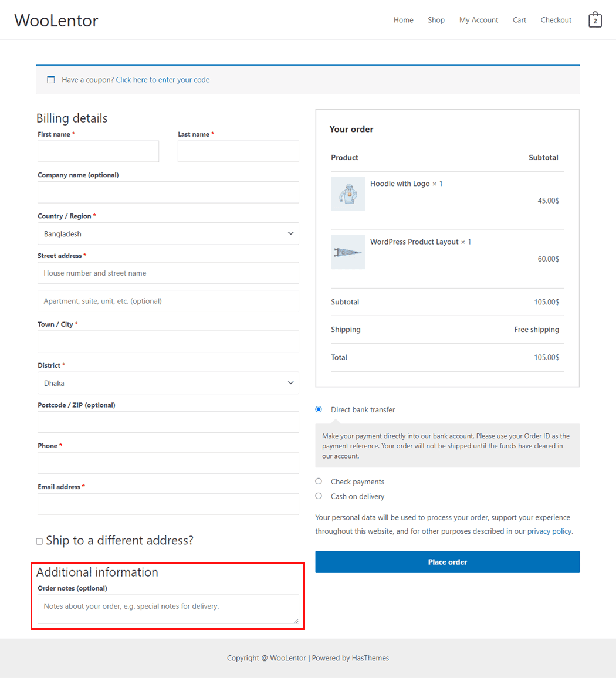This screenshot has height=678, width=616.
Task: Open the shopping bag cart icon
Action: tap(595, 20)
